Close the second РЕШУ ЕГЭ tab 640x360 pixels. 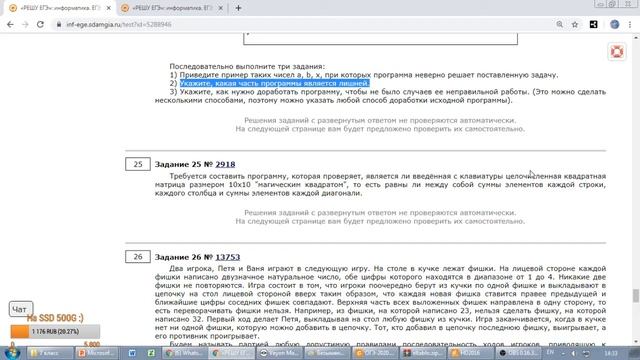pyautogui.click(x=220, y=8)
